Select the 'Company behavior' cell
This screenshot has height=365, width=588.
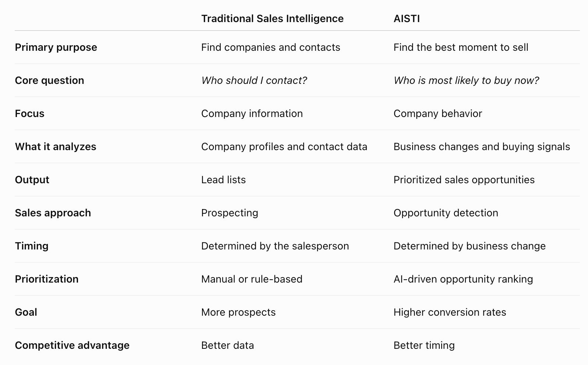(438, 114)
